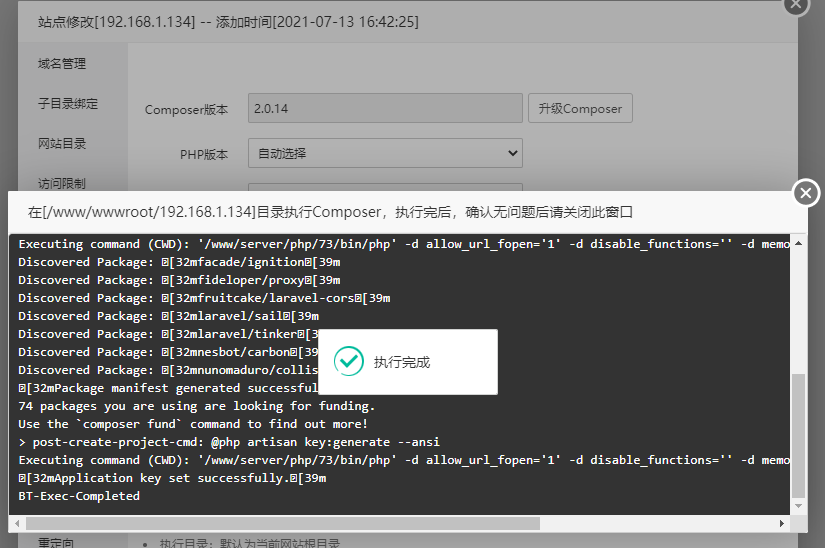Screen dimensions: 825x548
Task: Click the 74 packages funding line
Action: tap(197, 406)
